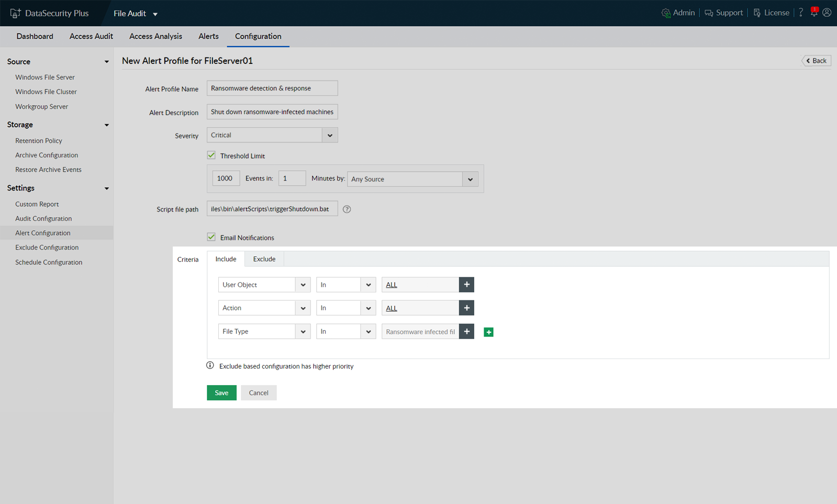Open Workgroup Server in sidebar
Viewport: 837px width, 504px height.
42,106
